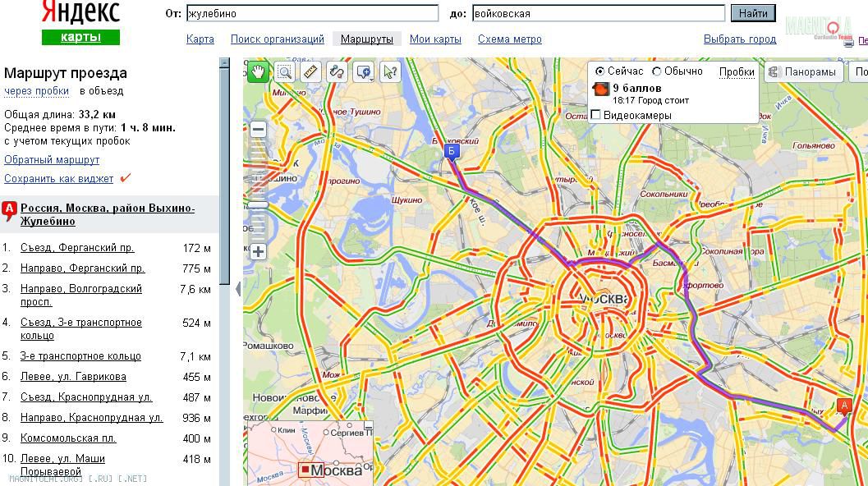Select step 1 Съезд, Ферганский пр.
Viewport: 868px width, 486px height.
pos(77,248)
